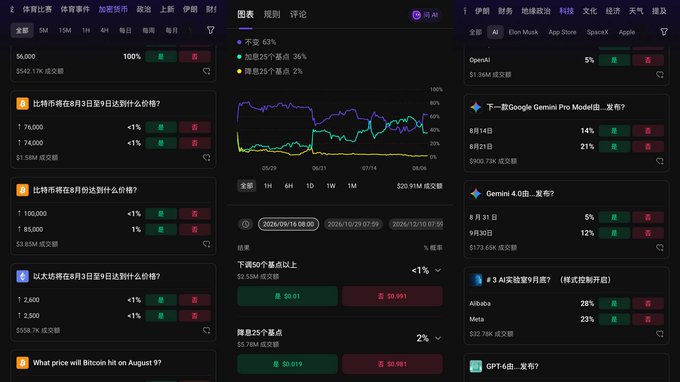This screenshot has height=382, width=680.
Task: Select the 5M timeframe filter in crypto panel
Action: pos(43,30)
